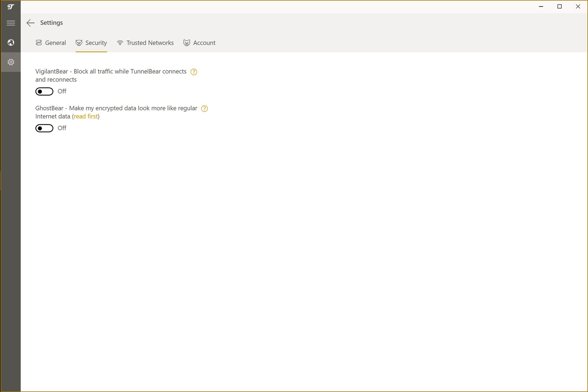Viewport: 588px width, 392px height.
Task: Click the Security tab bear icon
Action: tap(79, 43)
